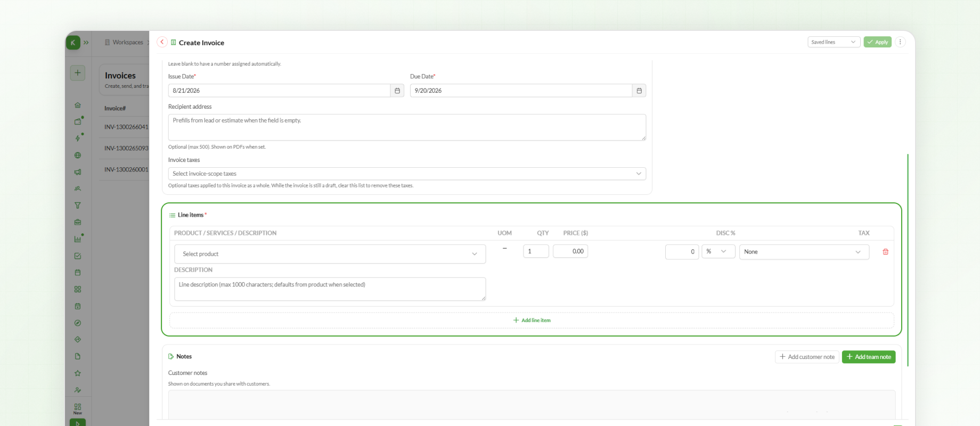980x426 pixels.
Task: Click the green Apply button
Action: [877, 42]
